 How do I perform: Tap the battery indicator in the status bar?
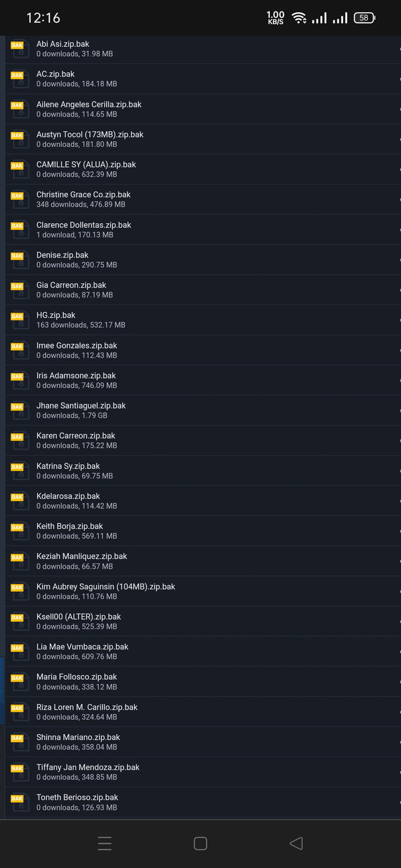tap(364, 18)
